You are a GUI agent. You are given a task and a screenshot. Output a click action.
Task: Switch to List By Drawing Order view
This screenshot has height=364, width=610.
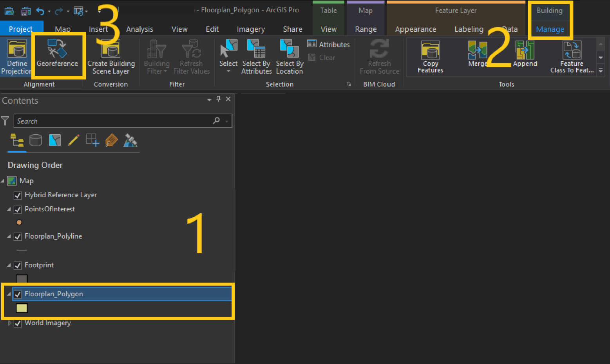17,140
